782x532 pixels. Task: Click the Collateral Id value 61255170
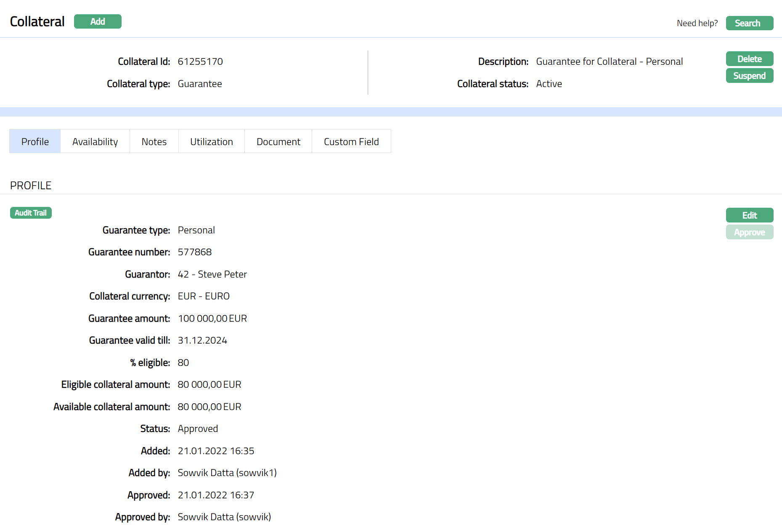200,61
